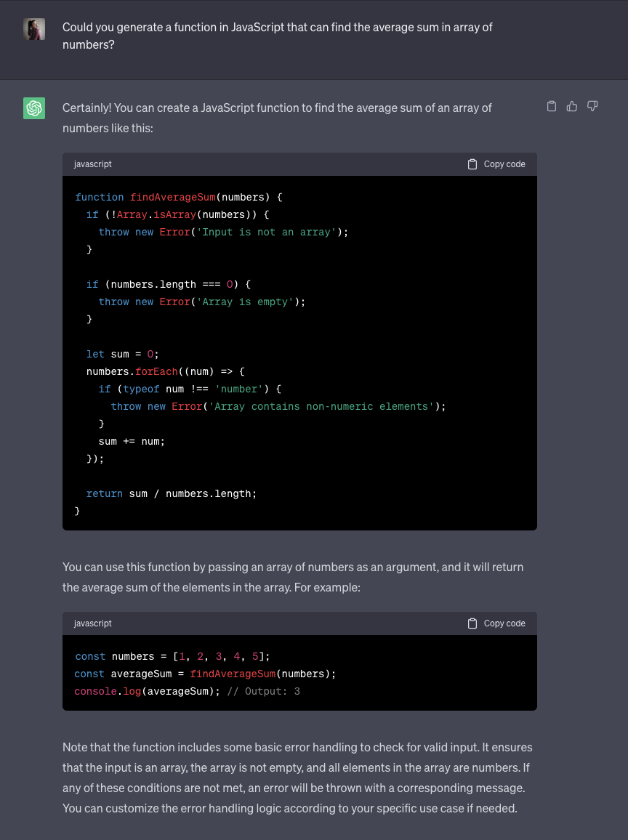The height and width of the screenshot is (840, 628).
Task: Click the 'return sum / numbers.length;' line
Action: coord(172,493)
